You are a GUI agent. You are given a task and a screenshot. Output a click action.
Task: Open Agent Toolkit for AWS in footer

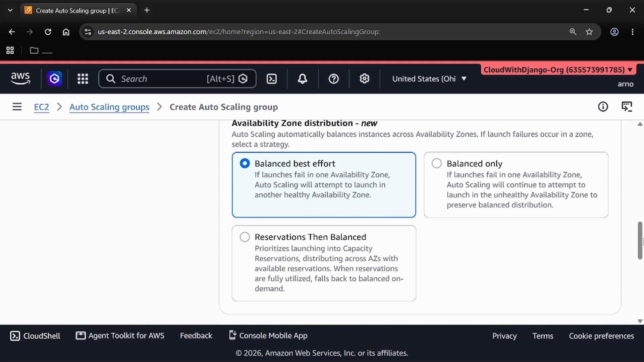click(x=120, y=336)
